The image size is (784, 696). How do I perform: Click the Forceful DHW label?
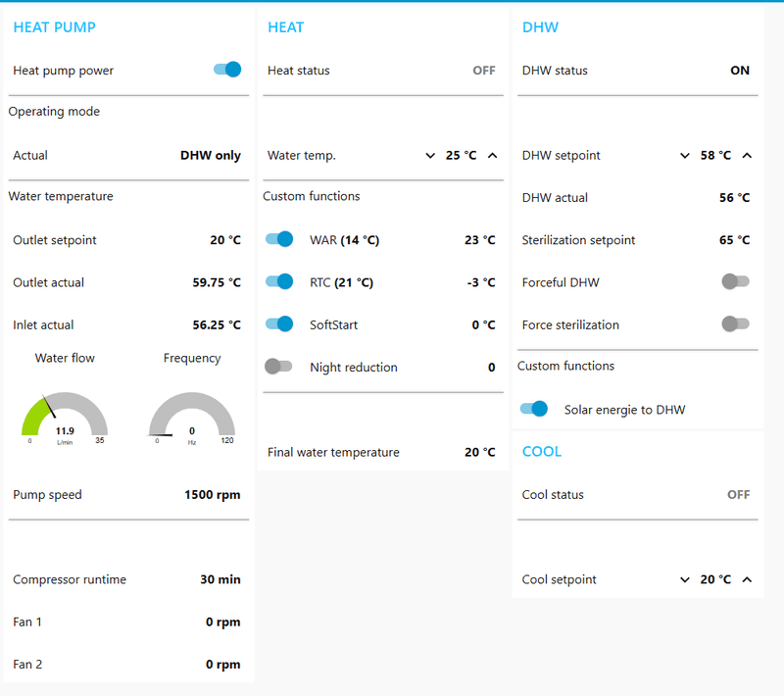point(561,282)
